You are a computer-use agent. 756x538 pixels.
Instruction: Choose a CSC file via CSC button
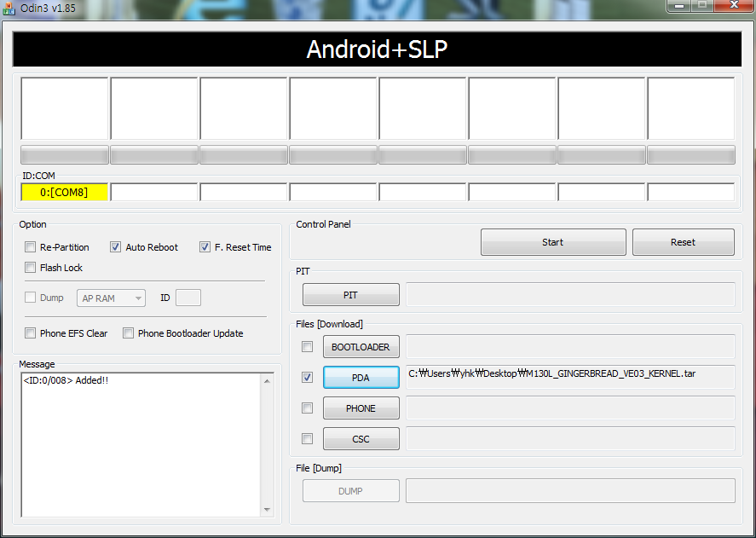coord(361,439)
